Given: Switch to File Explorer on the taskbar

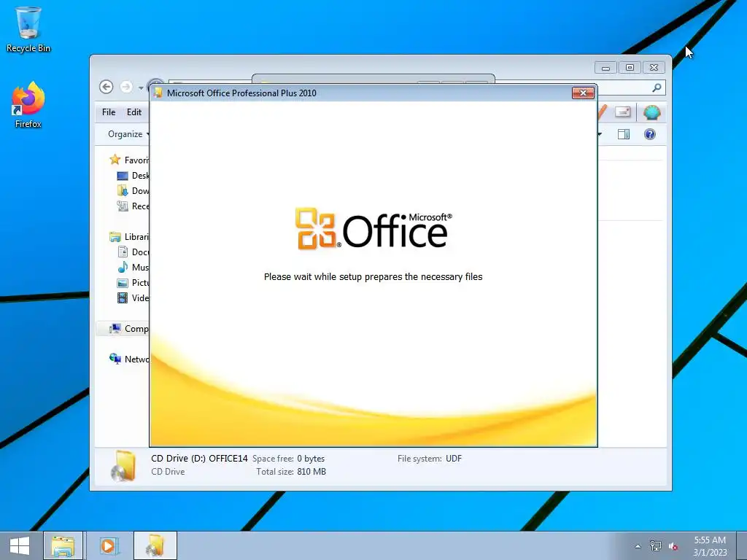Looking at the screenshot, I should pyautogui.click(x=63, y=545).
